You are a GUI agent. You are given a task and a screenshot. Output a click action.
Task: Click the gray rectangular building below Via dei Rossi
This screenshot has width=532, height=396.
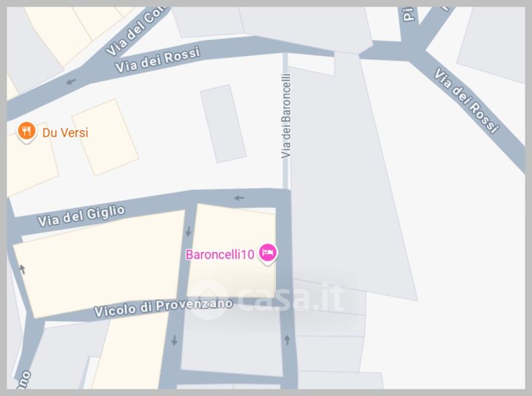[x=223, y=124]
